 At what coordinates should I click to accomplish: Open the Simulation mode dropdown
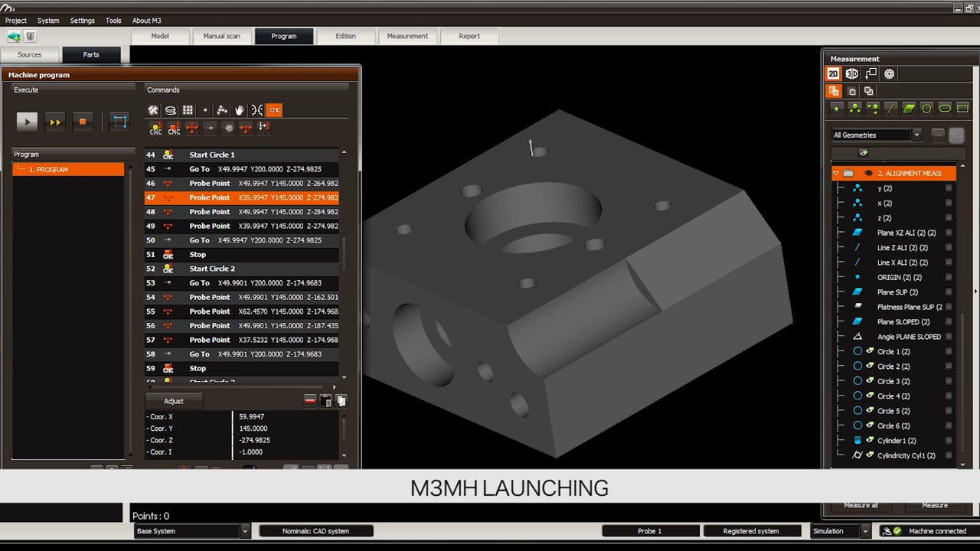(x=865, y=531)
